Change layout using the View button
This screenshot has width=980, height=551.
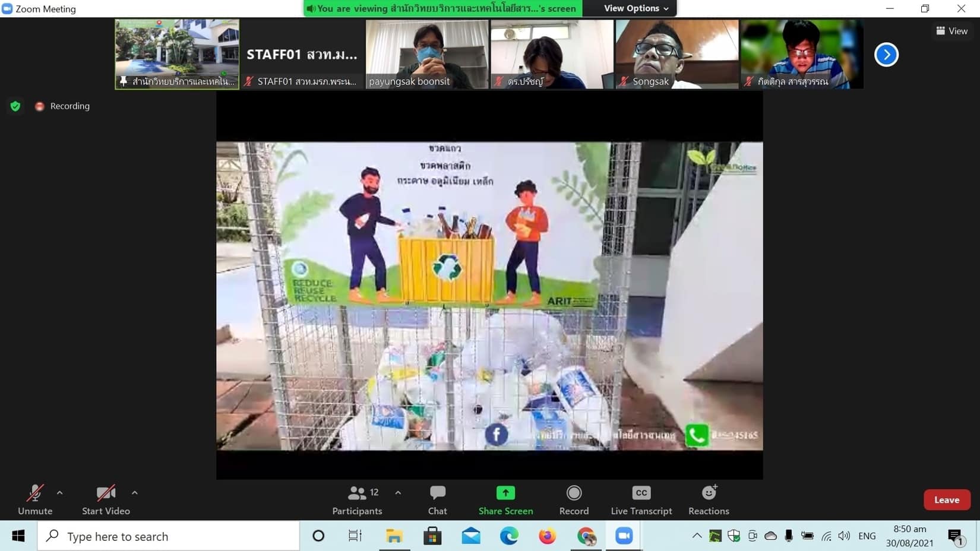[951, 31]
